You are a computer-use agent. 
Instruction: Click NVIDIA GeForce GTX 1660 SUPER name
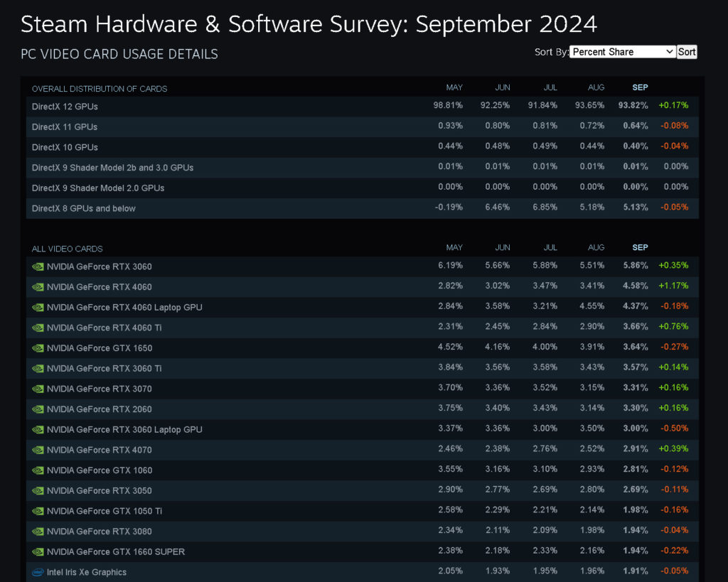click(x=116, y=553)
